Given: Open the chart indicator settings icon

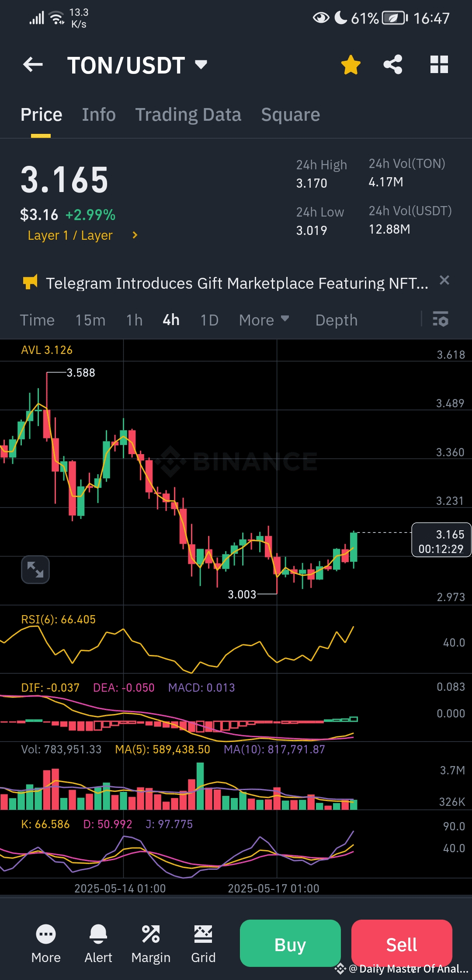Looking at the screenshot, I should click(440, 319).
